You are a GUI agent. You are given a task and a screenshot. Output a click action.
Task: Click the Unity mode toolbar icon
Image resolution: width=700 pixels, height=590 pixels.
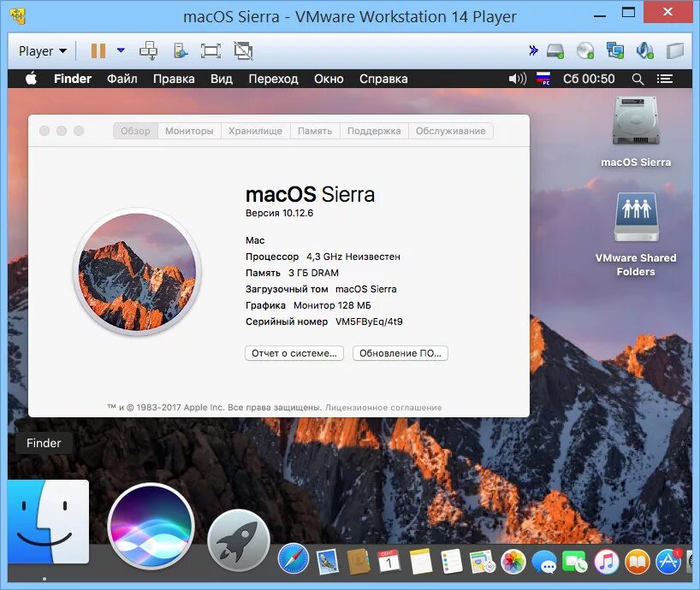(243, 50)
